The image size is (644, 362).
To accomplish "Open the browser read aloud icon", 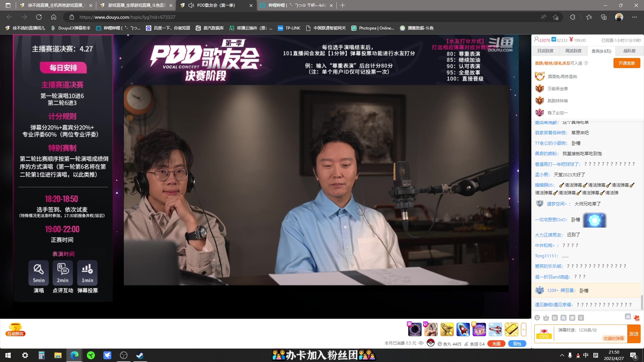I will [543, 17].
